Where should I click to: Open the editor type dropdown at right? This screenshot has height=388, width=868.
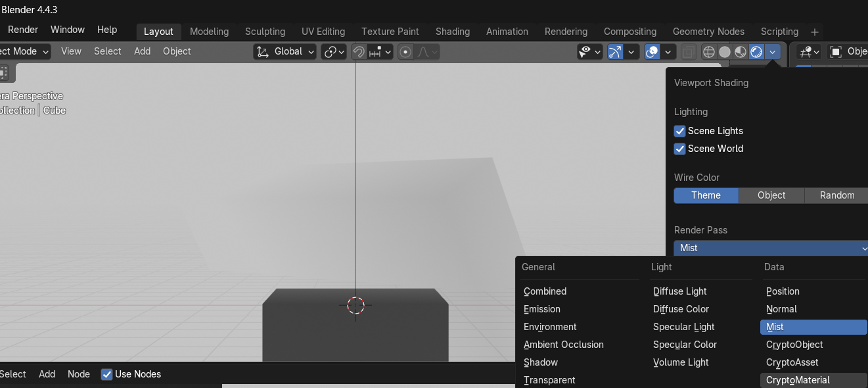tap(810, 52)
